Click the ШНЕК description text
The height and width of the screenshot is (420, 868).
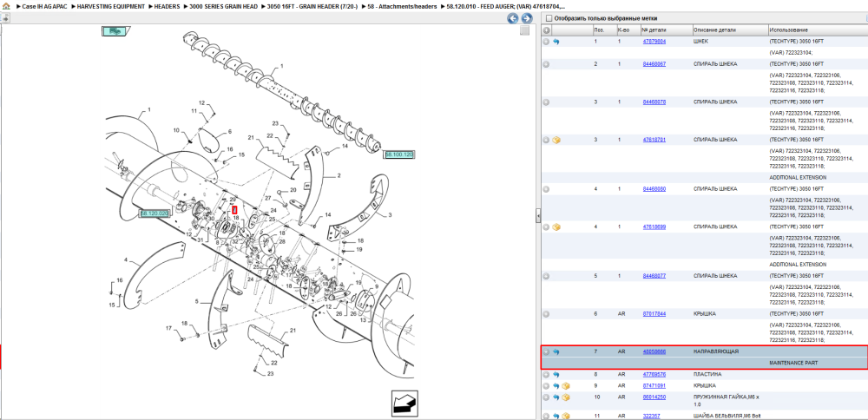pyautogui.click(x=700, y=42)
